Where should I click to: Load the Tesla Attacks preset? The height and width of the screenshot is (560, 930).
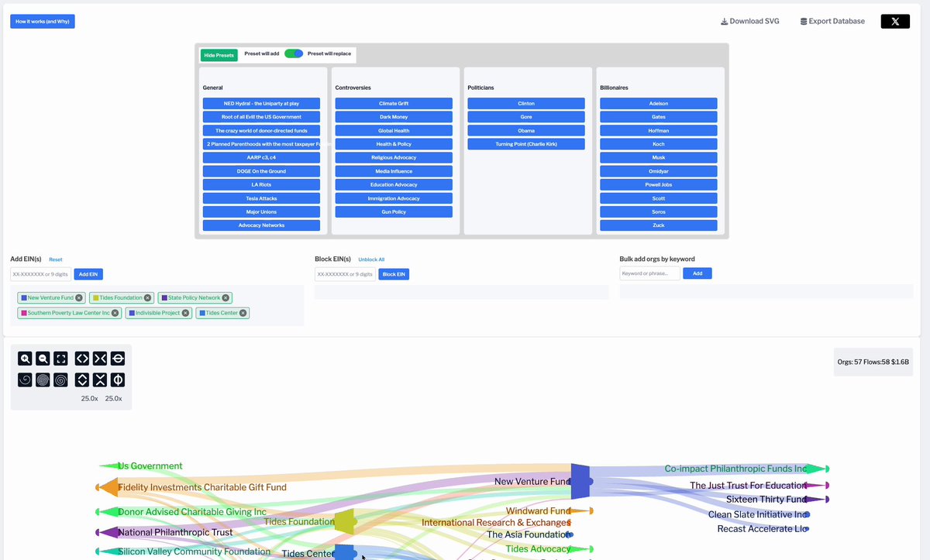[x=261, y=198]
